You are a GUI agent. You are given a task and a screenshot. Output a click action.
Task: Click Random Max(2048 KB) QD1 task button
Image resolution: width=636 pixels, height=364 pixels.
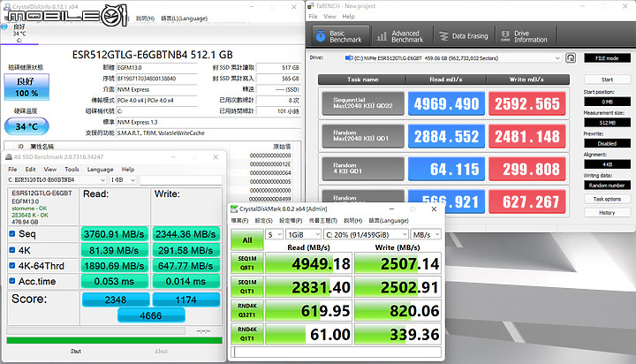click(363, 136)
